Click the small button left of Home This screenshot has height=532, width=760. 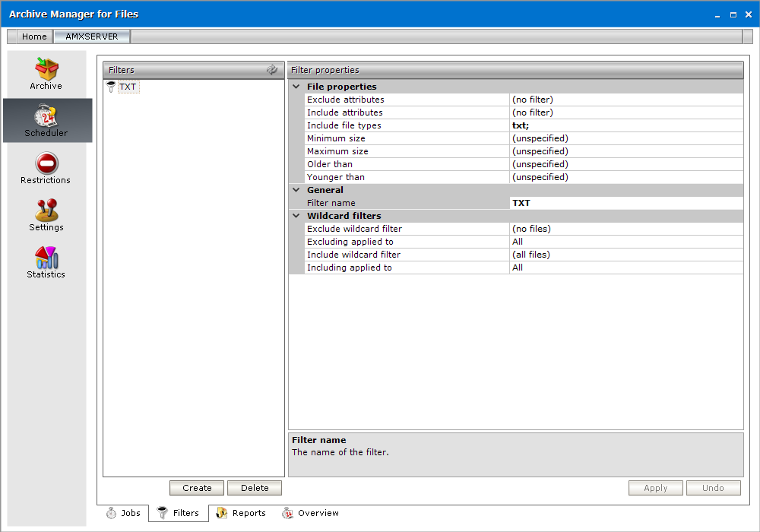pyautogui.click(x=11, y=36)
